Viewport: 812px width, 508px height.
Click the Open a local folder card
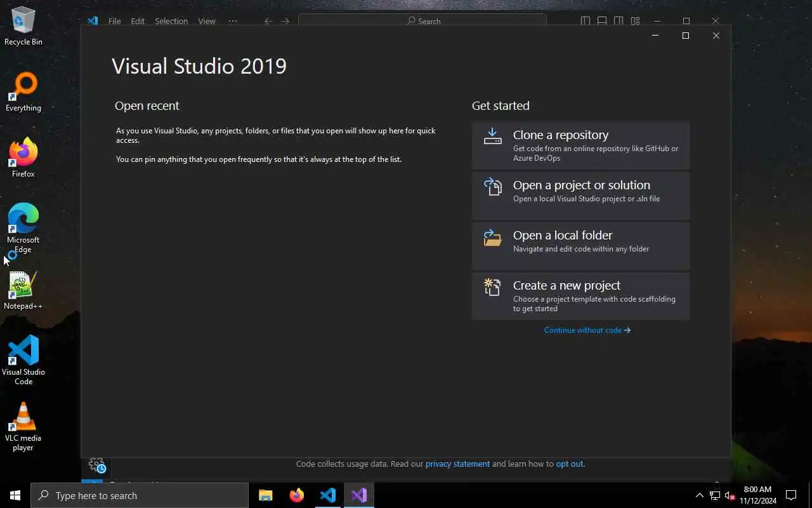[x=580, y=246]
